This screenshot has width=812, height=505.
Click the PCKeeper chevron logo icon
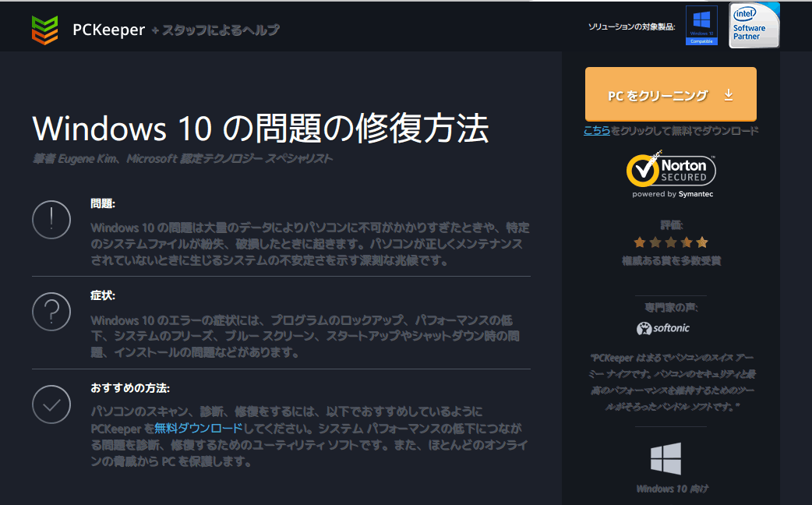tap(44, 30)
